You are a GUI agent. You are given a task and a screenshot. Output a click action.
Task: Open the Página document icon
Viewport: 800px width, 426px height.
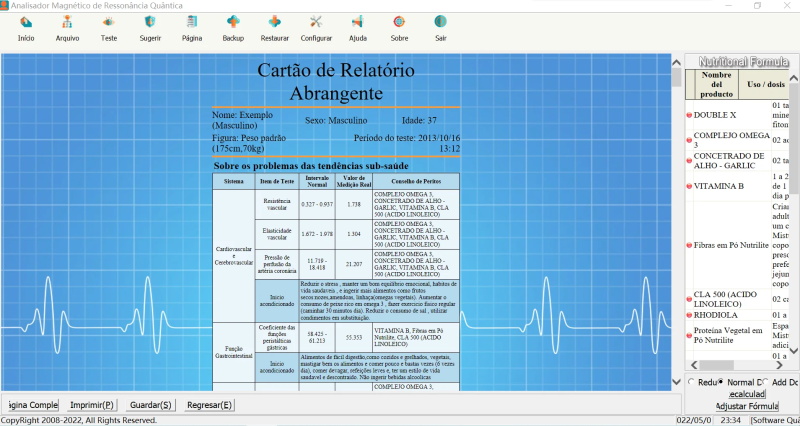pos(192,22)
